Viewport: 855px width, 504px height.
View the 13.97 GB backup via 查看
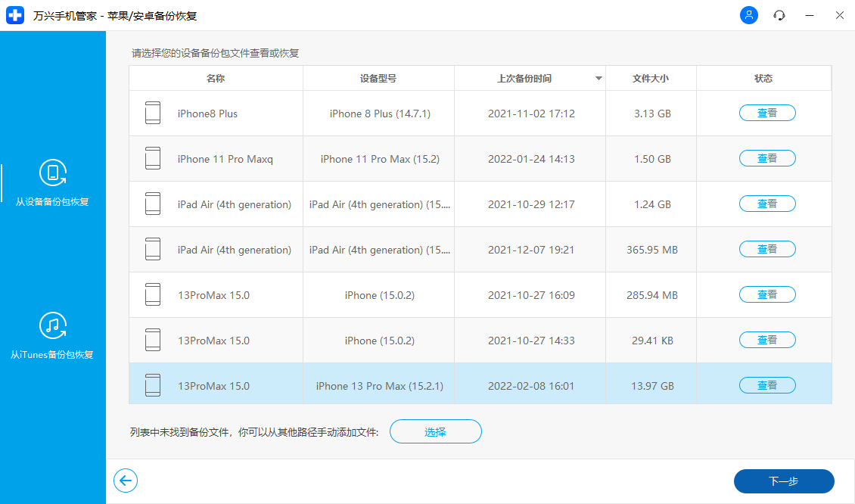click(x=767, y=384)
